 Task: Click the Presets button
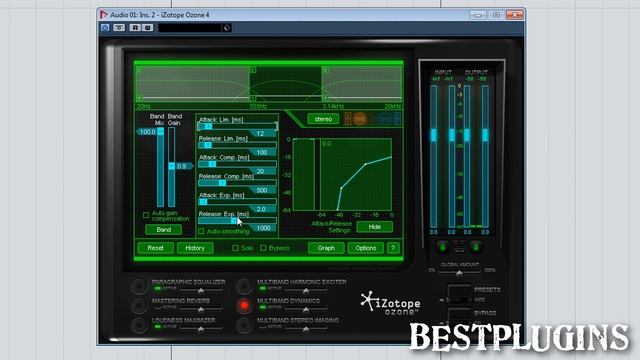pyautogui.click(x=459, y=290)
